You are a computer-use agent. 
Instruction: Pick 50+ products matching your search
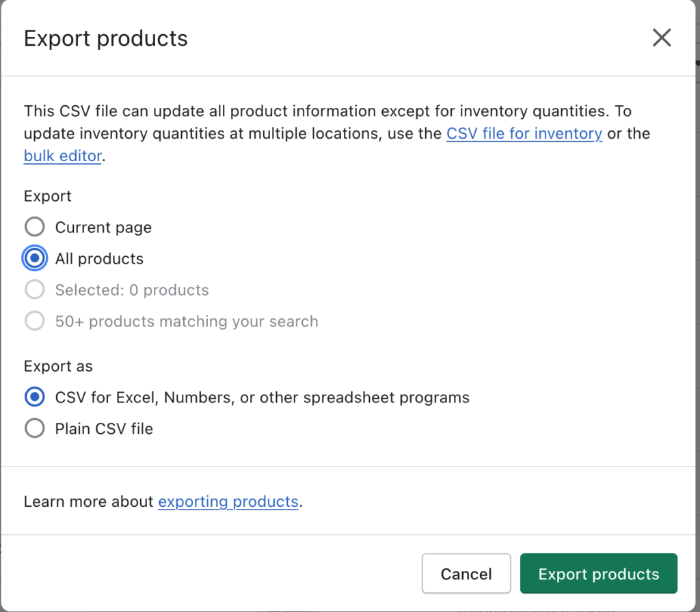[34, 321]
